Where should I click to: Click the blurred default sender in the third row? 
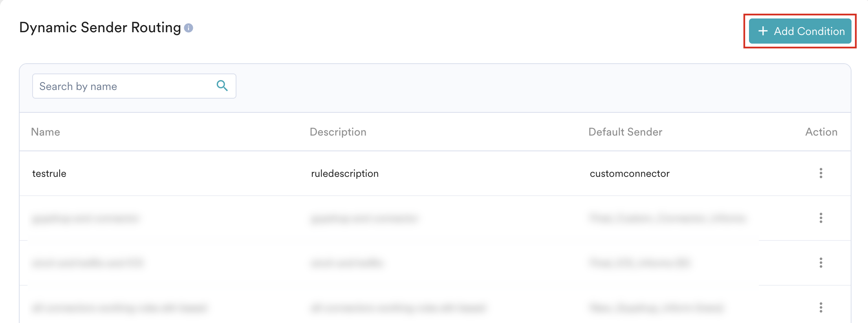(639, 263)
